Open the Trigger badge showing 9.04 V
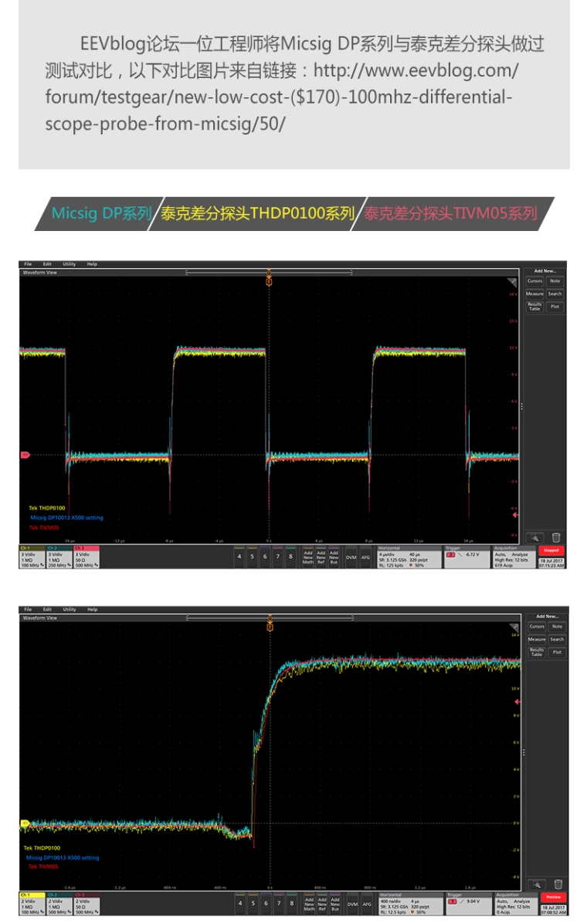The image size is (587, 924). coord(467,902)
